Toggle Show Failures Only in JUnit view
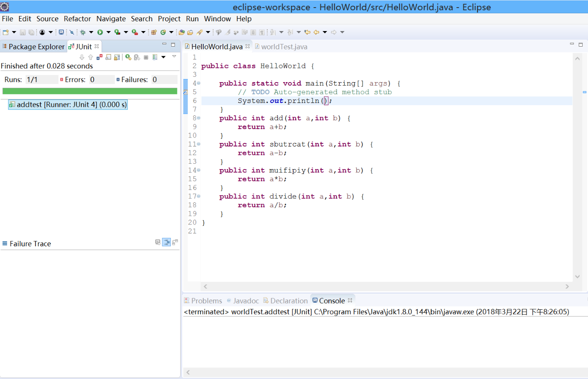The height and width of the screenshot is (379, 588). pyautogui.click(x=99, y=57)
